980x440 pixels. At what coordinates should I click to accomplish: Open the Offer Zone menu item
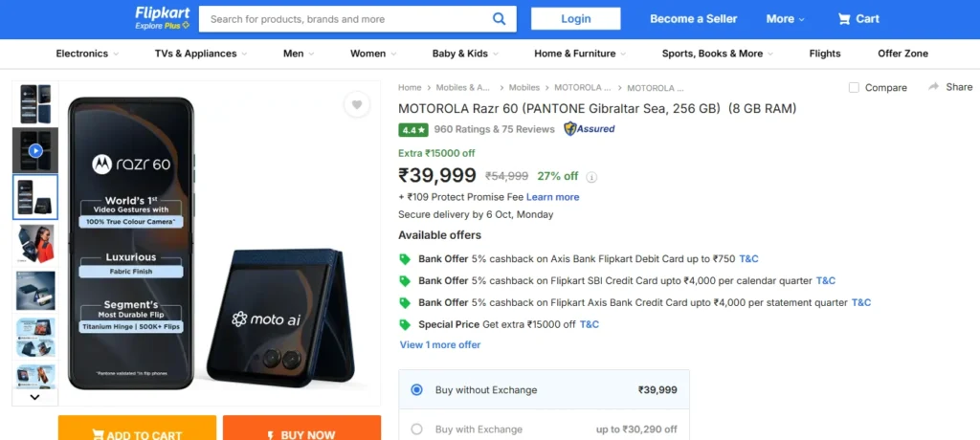pyautogui.click(x=902, y=54)
